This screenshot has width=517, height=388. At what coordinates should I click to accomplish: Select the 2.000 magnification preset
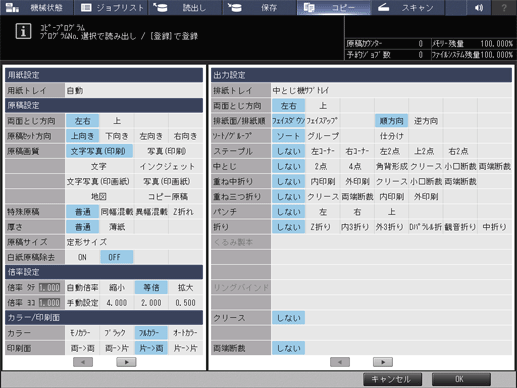pos(151,303)
